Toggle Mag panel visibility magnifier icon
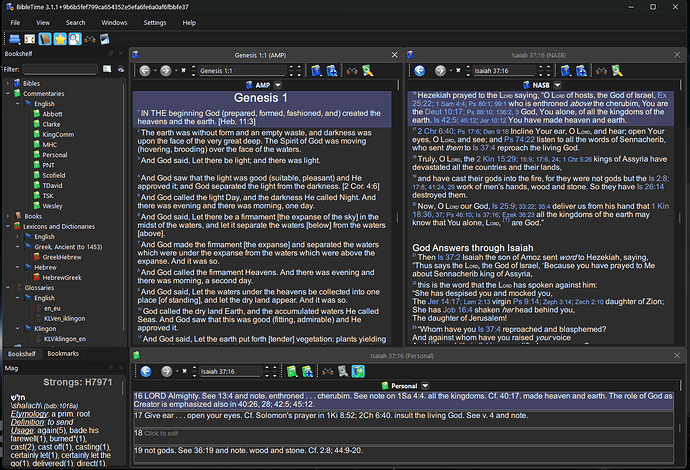The height and width of the screenshot is (470, 690). pyautogui.click(x=75, y=39)
